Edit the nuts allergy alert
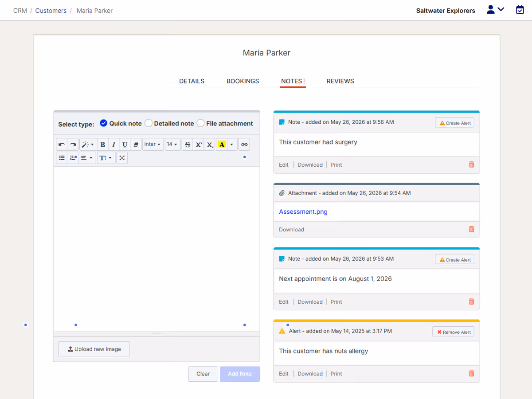 pos(284,373)
